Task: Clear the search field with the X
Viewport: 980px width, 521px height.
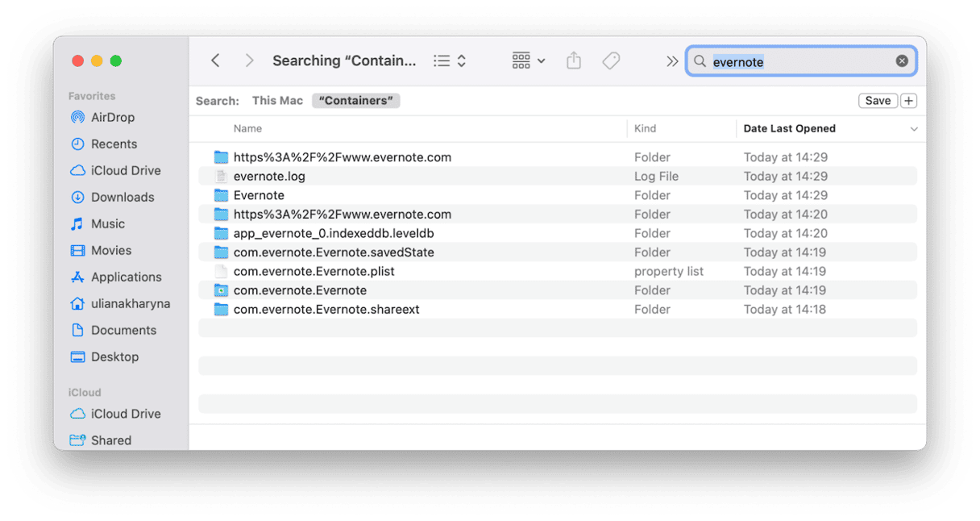Action: tap(902, 61)
